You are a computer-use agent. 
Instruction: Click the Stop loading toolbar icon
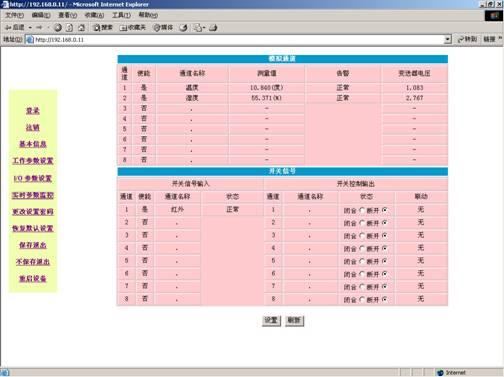[x=58, y=28]
